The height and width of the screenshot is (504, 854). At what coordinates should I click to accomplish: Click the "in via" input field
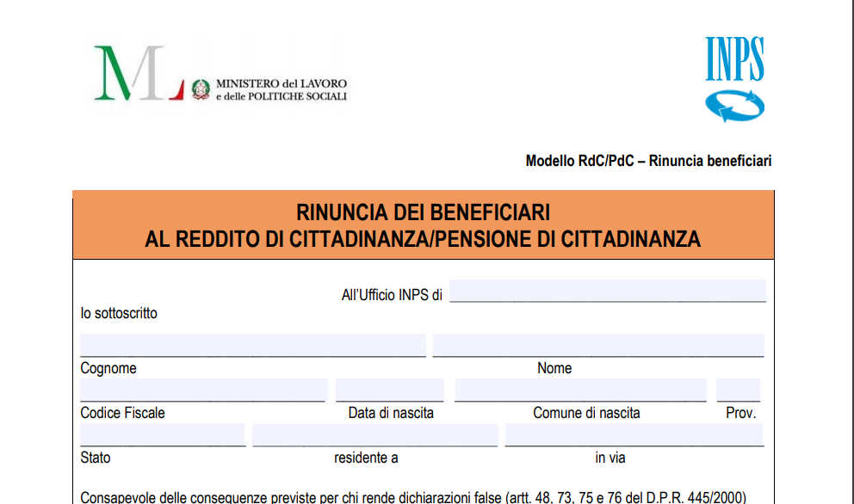click(x=634, y=435)
